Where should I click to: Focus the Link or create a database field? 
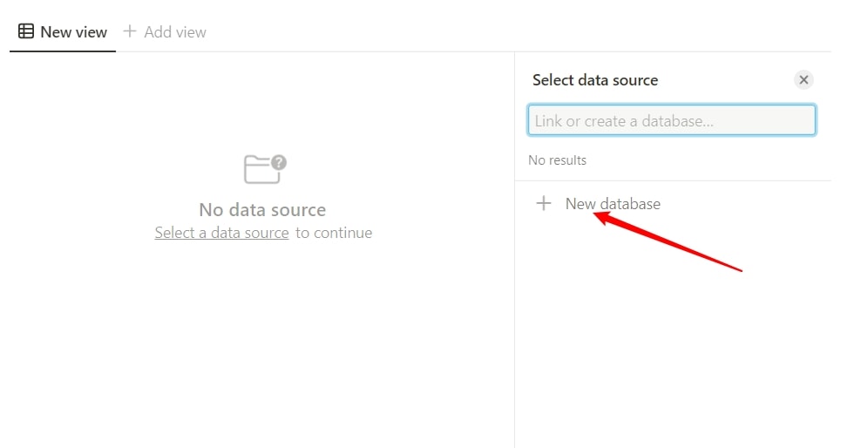pyautogui.click(x=672, y=120)
